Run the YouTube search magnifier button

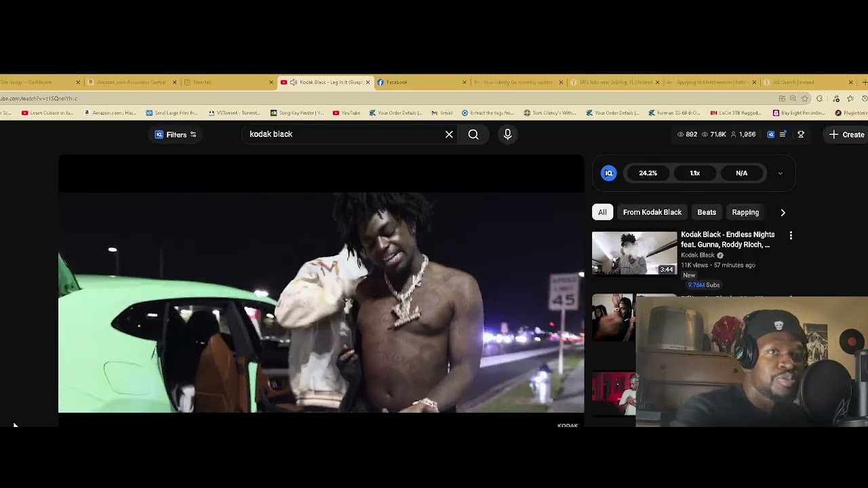tap(473, 134)
